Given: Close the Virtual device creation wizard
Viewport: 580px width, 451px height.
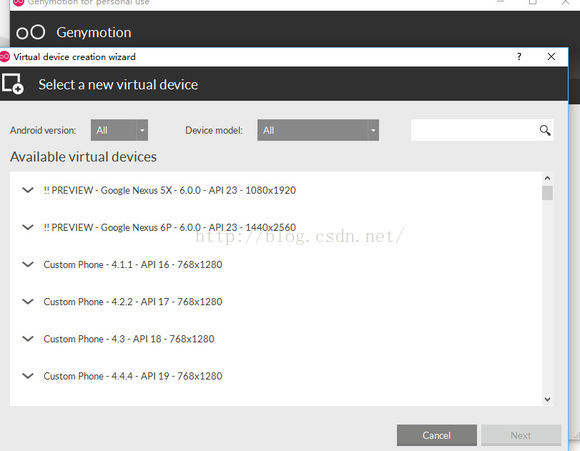Looking at the screenshot, I should (551, 57).
